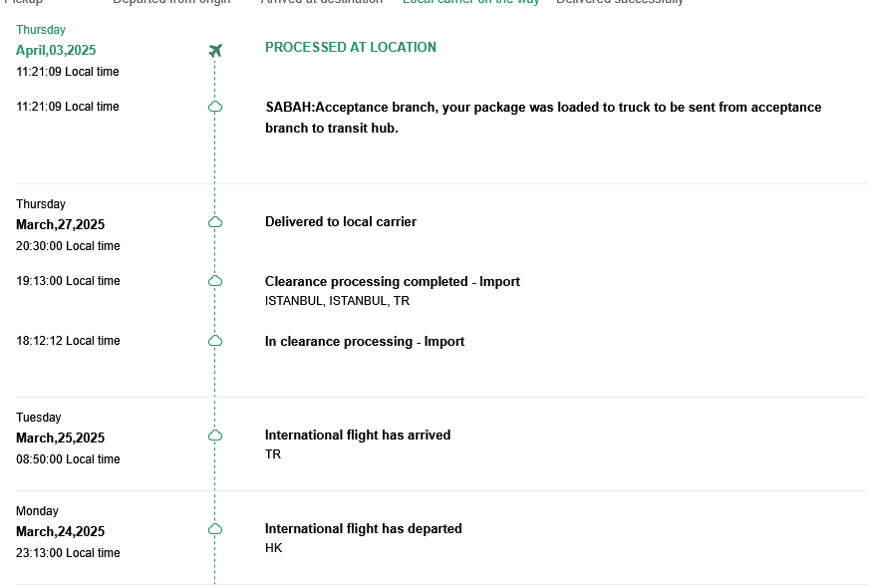Click the HK origin text under flight departed

(x=273, y=548)
